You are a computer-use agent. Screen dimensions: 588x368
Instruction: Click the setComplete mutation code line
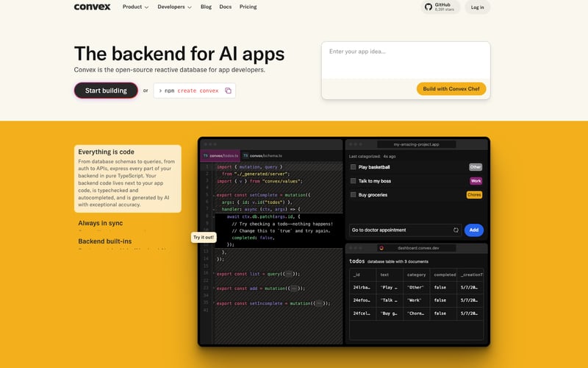pos(264,195)
